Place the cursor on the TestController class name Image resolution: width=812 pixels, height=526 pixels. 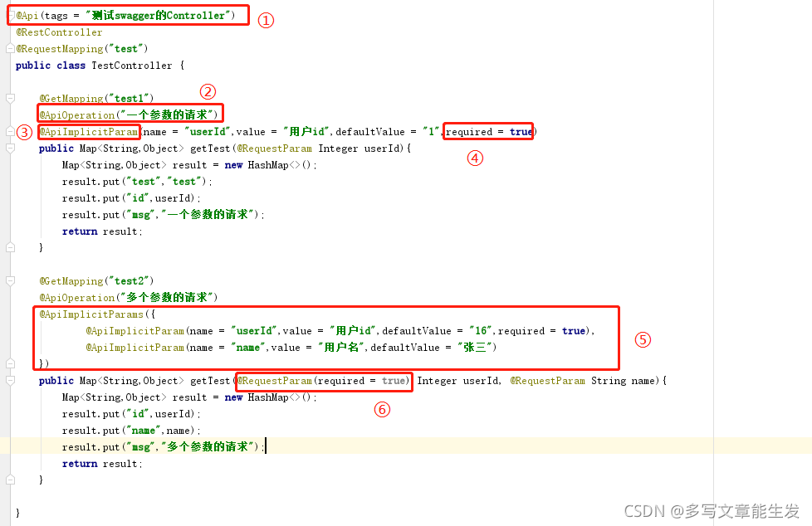click(131, 66)
